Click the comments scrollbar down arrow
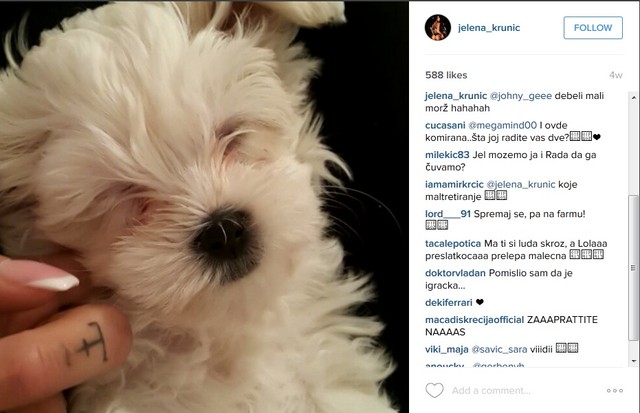 point(633,361)
